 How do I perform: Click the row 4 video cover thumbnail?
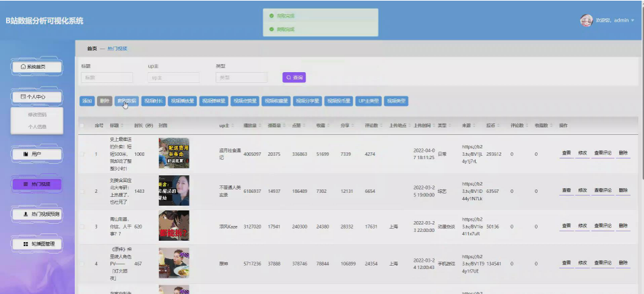click(174, 263)
